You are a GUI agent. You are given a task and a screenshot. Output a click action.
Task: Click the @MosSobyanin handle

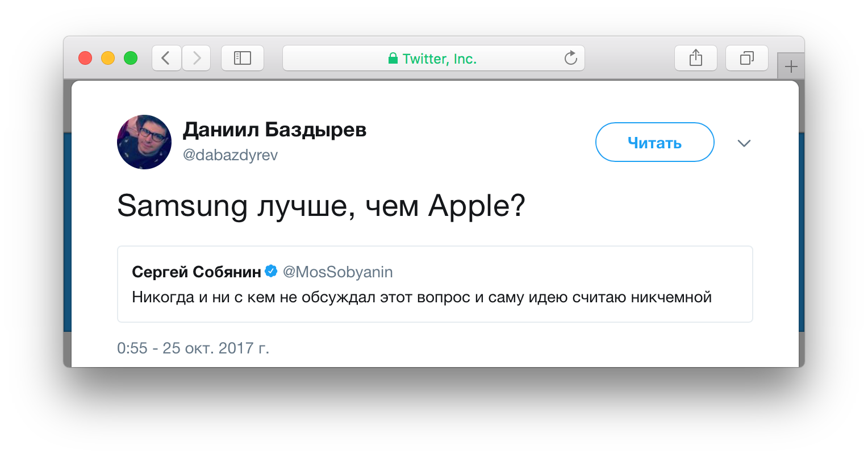pos(337,272)
